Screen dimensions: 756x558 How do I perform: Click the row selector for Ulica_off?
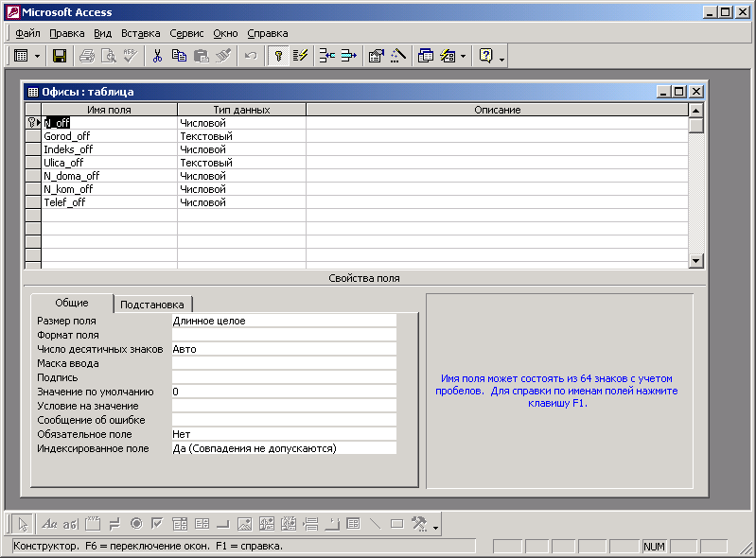(33, 163)
